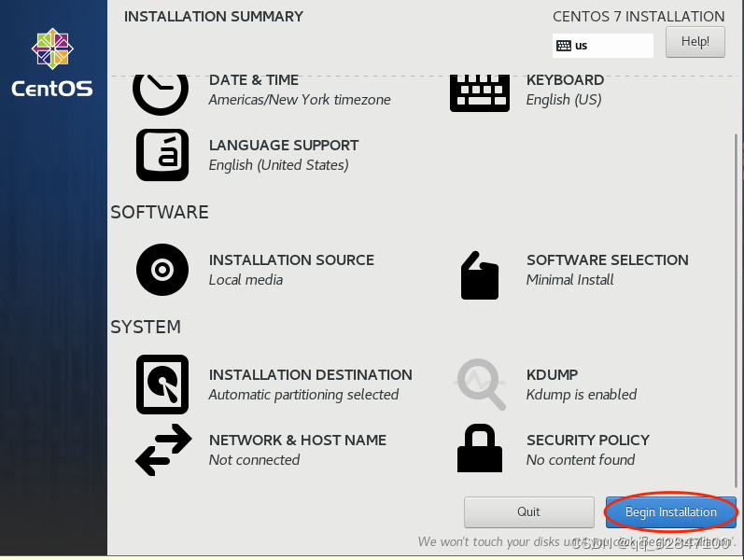This screenshot has height=560, width=744.
Task: Click the CENTOS 7 INSTALLATION title
Action: pyautogui.click(x=639, y=17)
